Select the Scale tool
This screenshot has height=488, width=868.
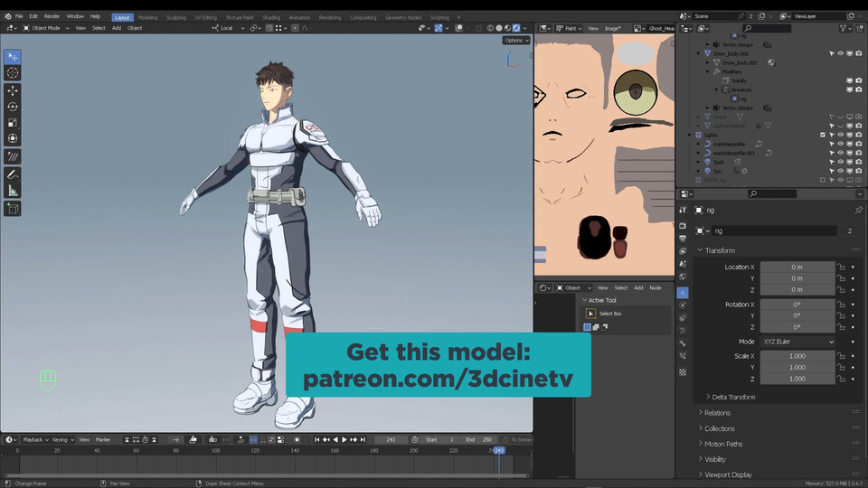(x=12, y=123)
